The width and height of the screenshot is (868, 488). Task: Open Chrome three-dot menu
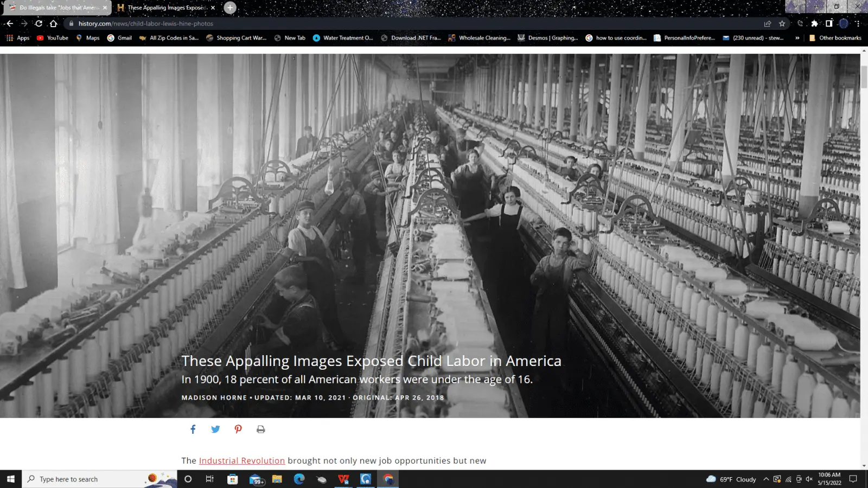(x=858, y=23)
